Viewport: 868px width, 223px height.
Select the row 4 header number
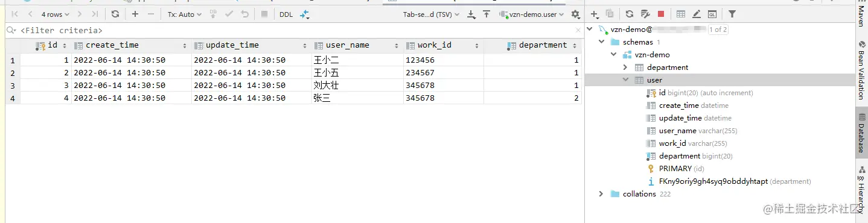13,98
